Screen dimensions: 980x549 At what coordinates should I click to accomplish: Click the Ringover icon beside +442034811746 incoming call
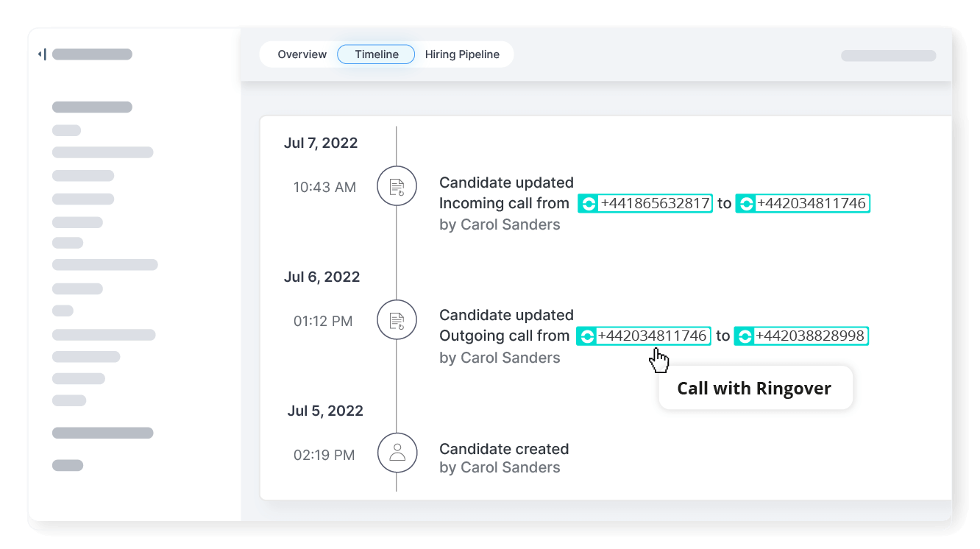[745, 203]
